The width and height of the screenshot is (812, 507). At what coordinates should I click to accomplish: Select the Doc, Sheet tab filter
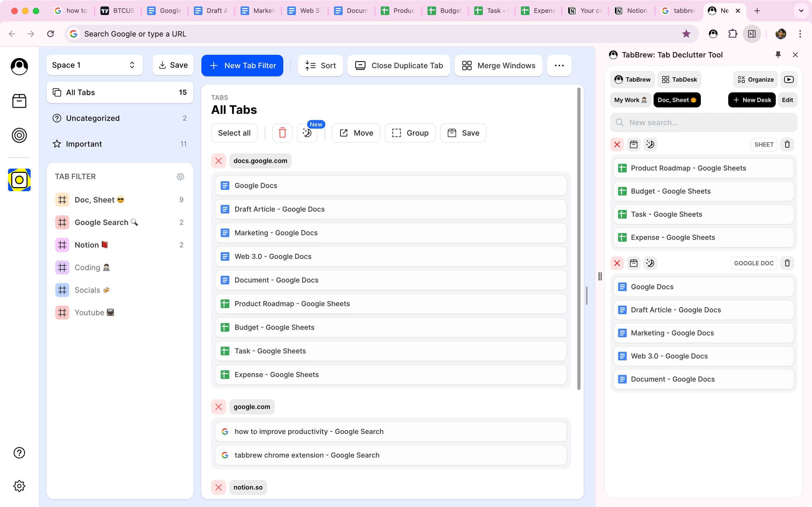95,200
